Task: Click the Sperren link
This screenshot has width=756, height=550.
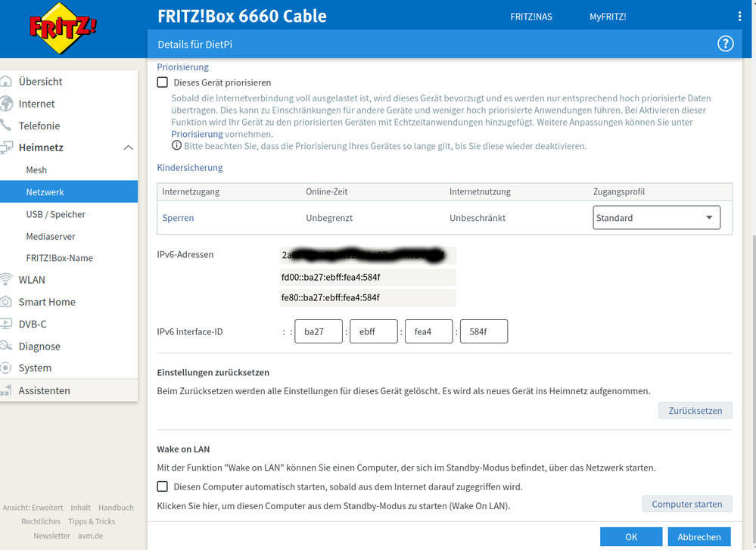Action: [x=178, y=218]
